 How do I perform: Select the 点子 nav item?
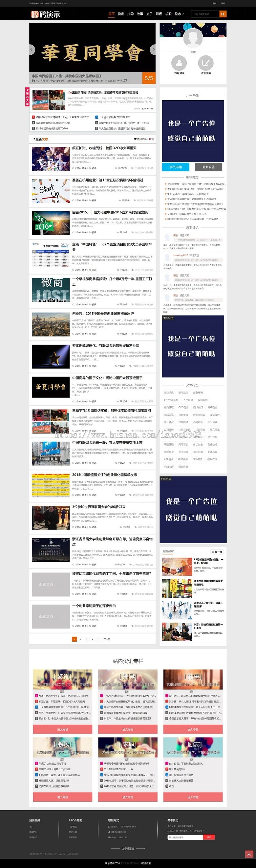click(x=149, y=14)
